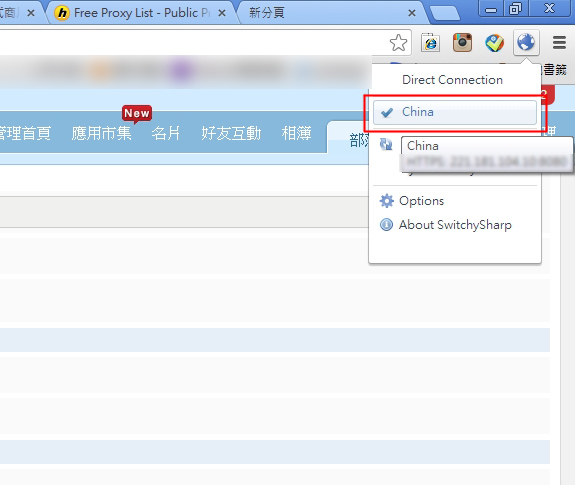Click the info icon beside About SwitchySharp
The width and height of the screenshot is (575, 485).
coord(386,224)
